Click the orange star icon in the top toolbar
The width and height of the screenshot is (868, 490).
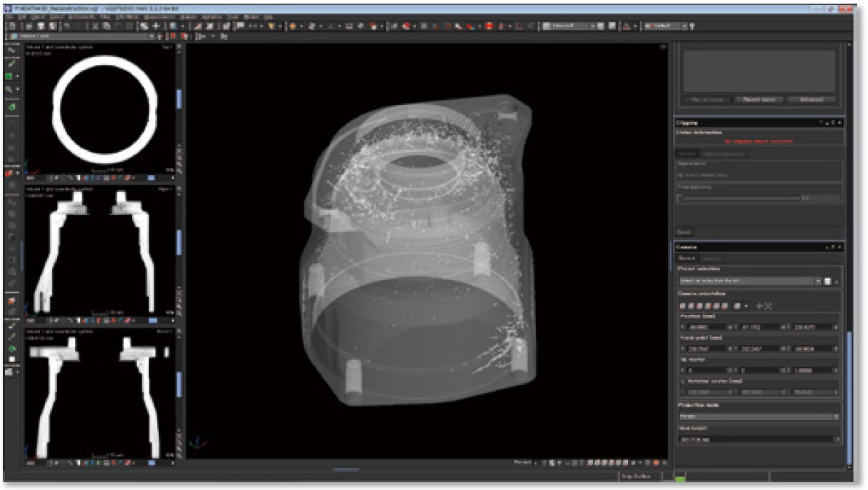[292, 26]
